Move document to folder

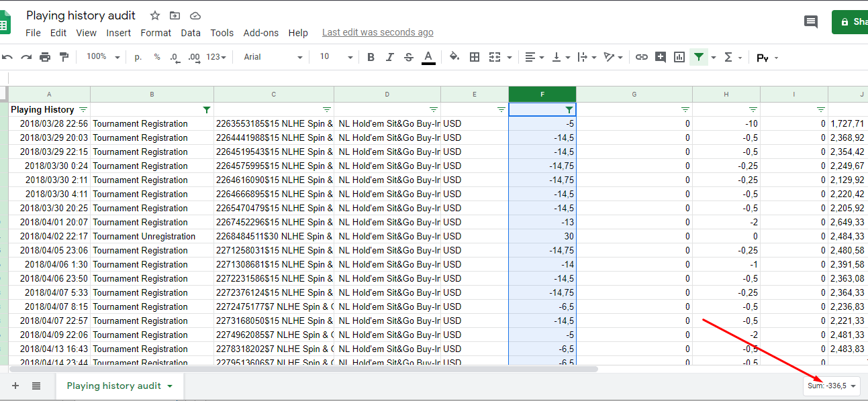[175, 15]
